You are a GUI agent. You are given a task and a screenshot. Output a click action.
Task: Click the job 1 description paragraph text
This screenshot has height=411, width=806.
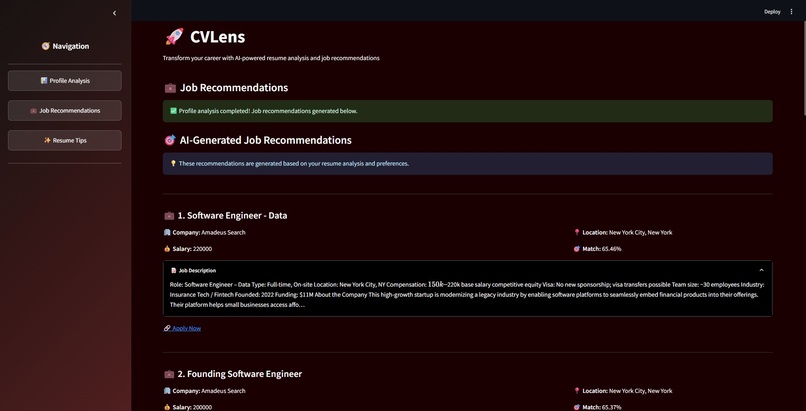click(467, 294)
